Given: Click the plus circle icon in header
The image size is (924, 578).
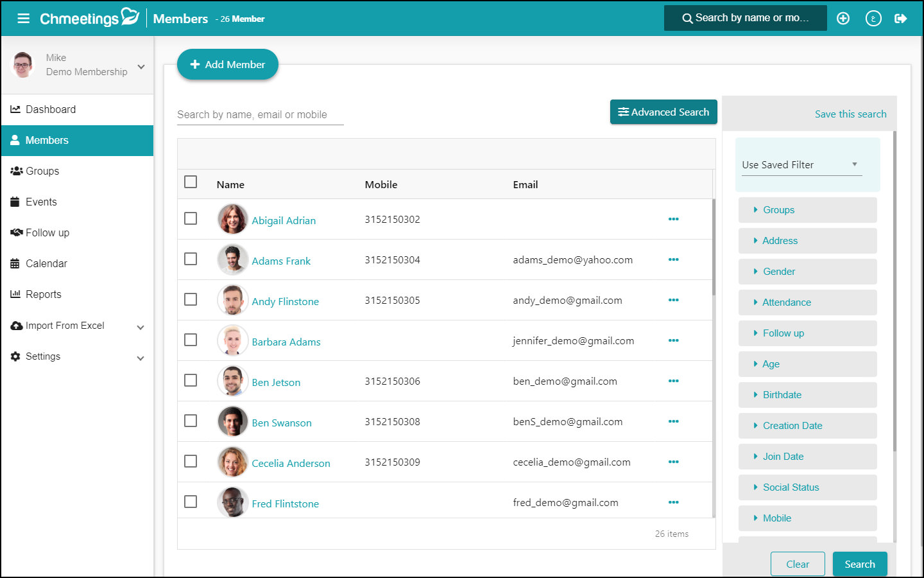Looking at the screenshot, I should pyautogui.click(x=843, y=19).
